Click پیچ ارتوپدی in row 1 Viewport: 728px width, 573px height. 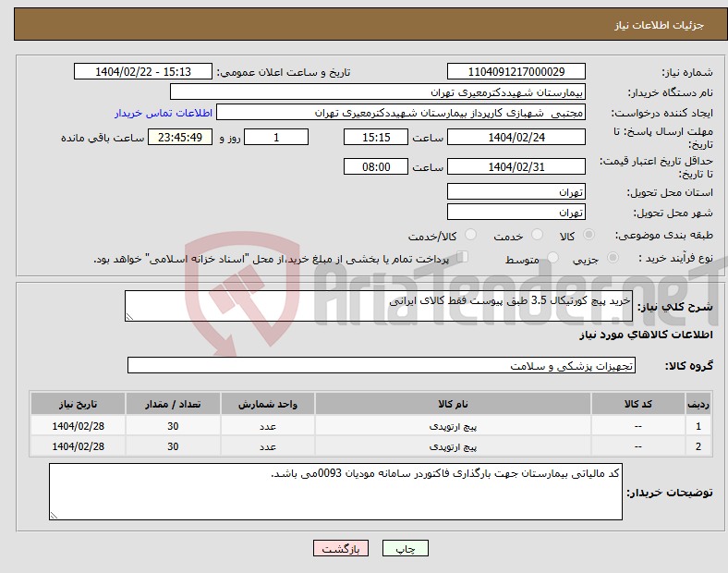coord(453,426)
